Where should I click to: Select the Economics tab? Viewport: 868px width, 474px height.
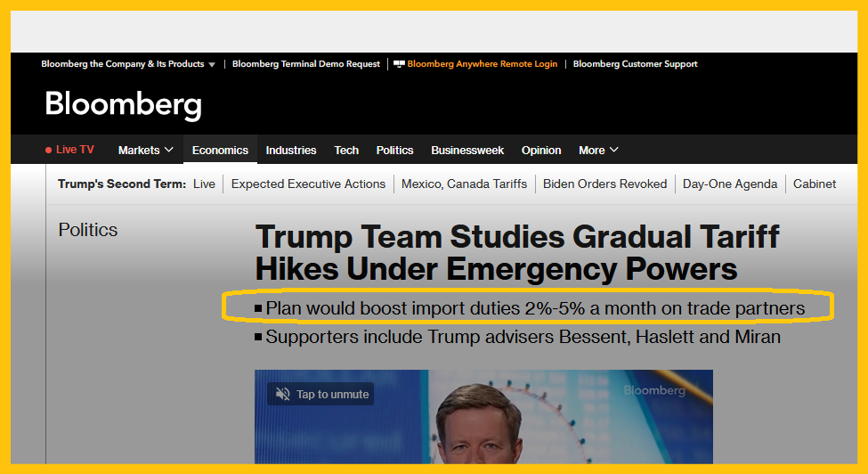(220, 151)
